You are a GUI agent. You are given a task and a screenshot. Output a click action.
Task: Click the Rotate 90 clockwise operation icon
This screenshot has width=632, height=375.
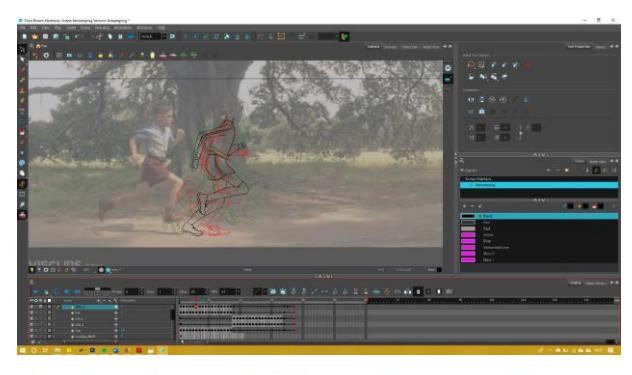492,99
